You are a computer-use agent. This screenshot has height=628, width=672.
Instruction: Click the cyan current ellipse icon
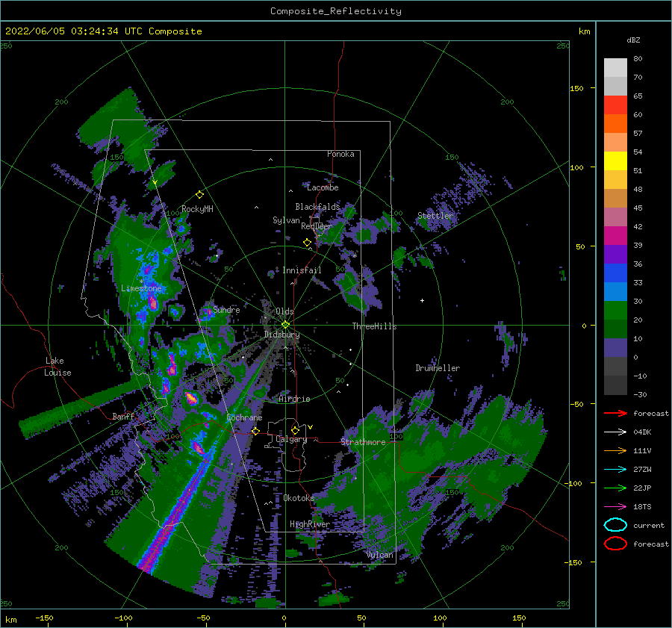click(x=615, y=525)
